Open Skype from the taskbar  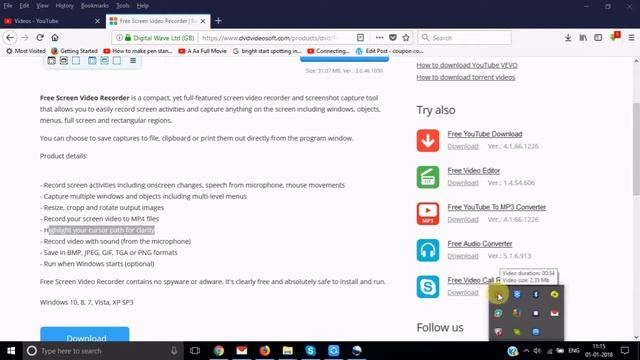(311, 351)
